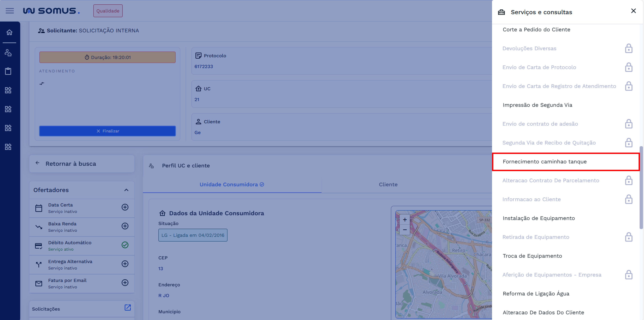Click the map zoom in button

405,220
